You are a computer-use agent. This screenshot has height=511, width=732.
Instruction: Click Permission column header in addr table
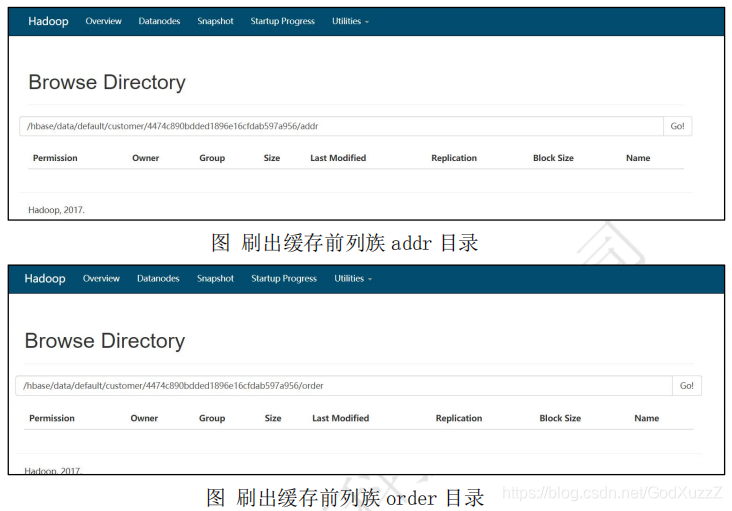click(55, 158)
